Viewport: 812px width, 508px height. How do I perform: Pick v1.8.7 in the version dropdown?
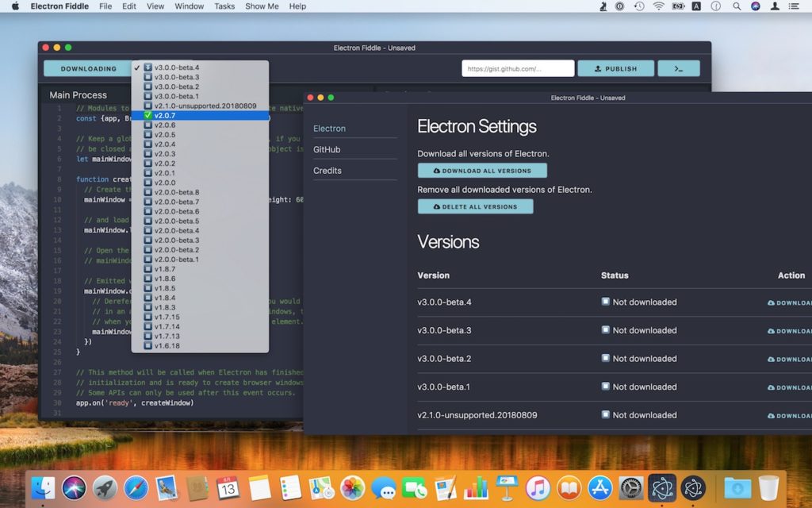point(165,269)
